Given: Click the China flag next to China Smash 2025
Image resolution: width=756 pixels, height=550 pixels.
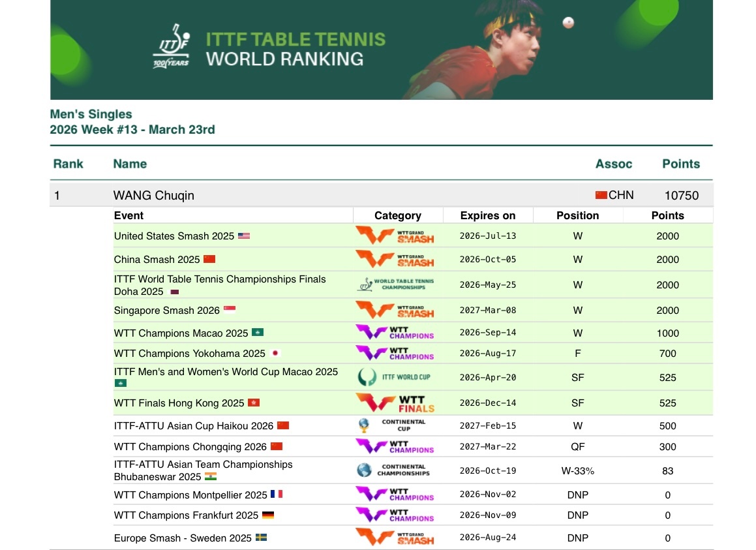Looking at the screenshot, I should tap(209, 259).
